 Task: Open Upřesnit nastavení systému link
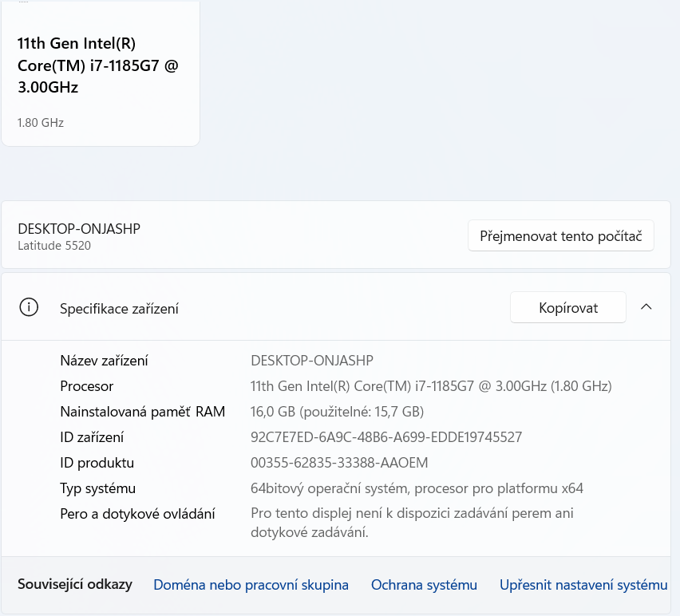pos(583,585)
